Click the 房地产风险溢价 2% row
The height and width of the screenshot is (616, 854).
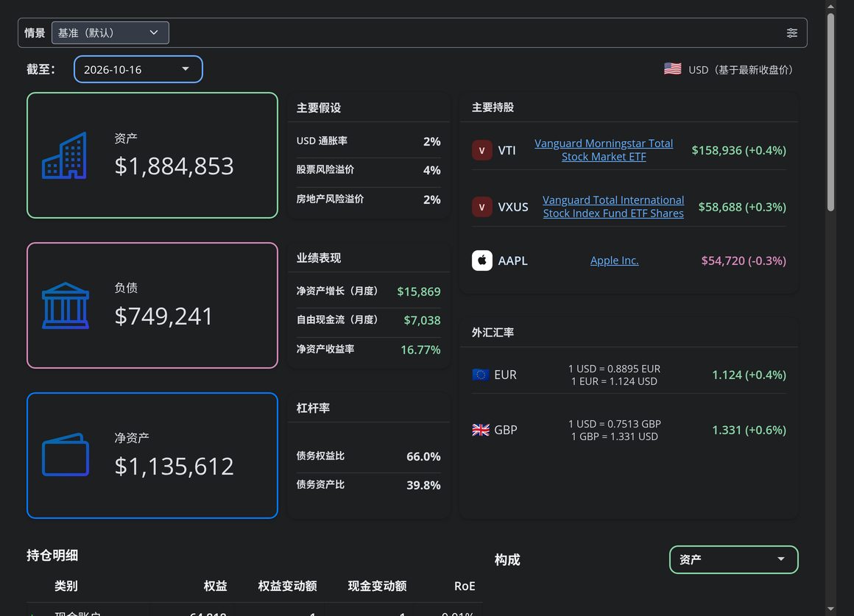coord(368,199)
